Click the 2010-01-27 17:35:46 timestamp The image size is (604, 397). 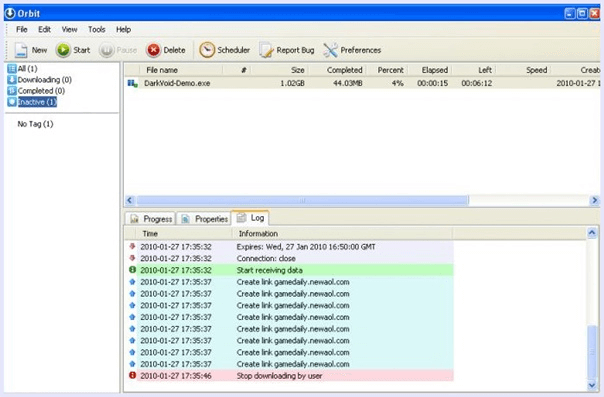pyautogui.click(x=176, y=375)
